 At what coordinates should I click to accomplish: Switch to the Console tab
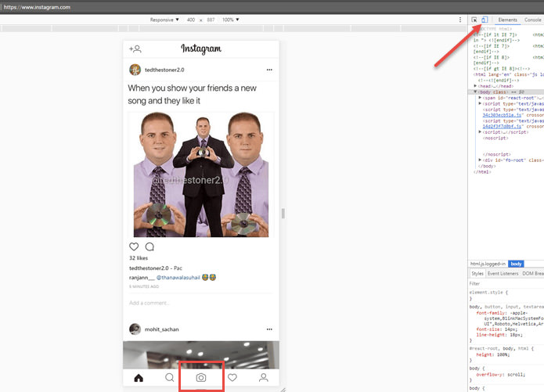(x=532, y=20)
